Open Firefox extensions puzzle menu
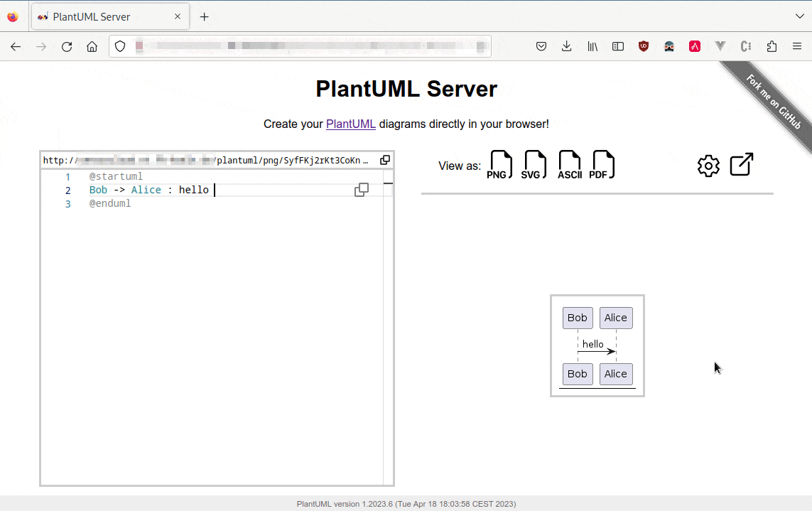812x511 pixels. point(772,47)
